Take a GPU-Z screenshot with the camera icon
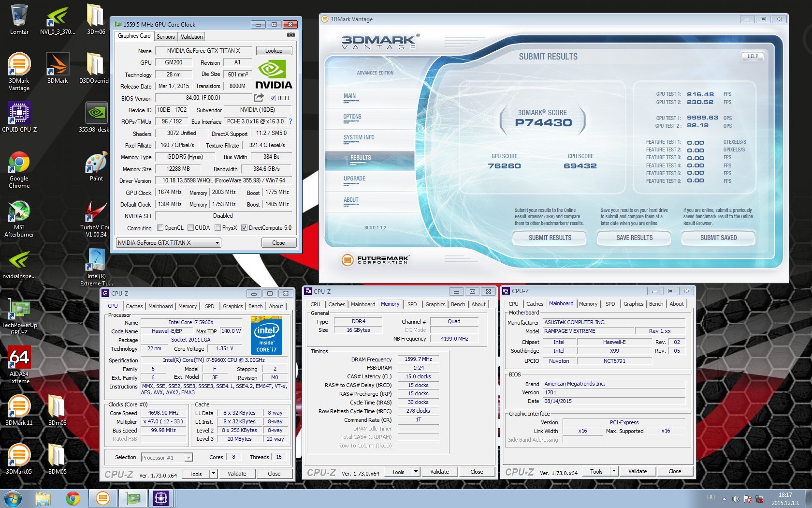 click(291, 35)
